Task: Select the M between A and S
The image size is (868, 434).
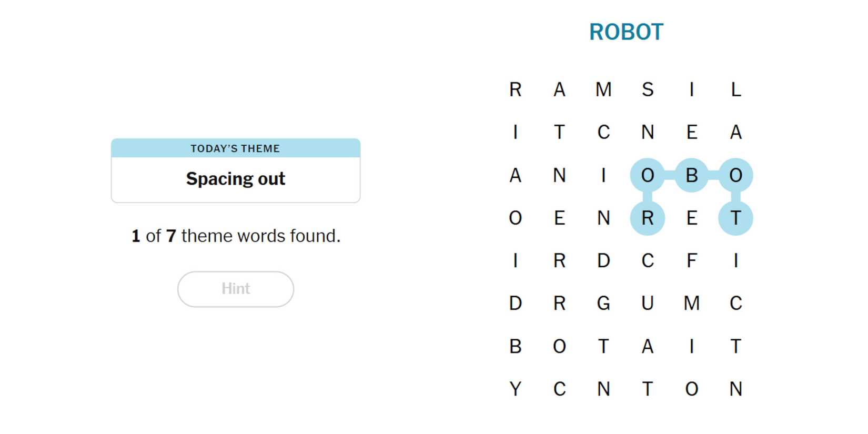Action: 603,89
